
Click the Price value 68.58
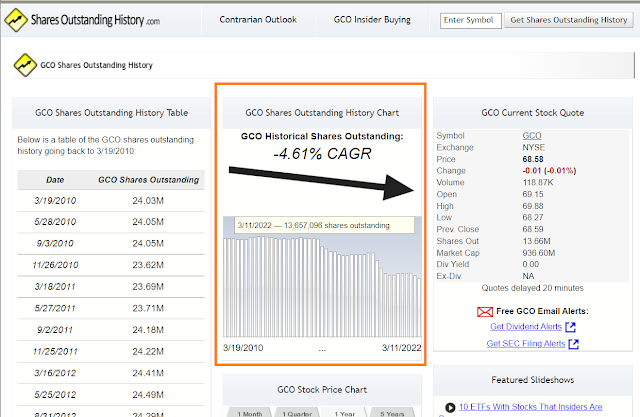[x=533, y=159]
